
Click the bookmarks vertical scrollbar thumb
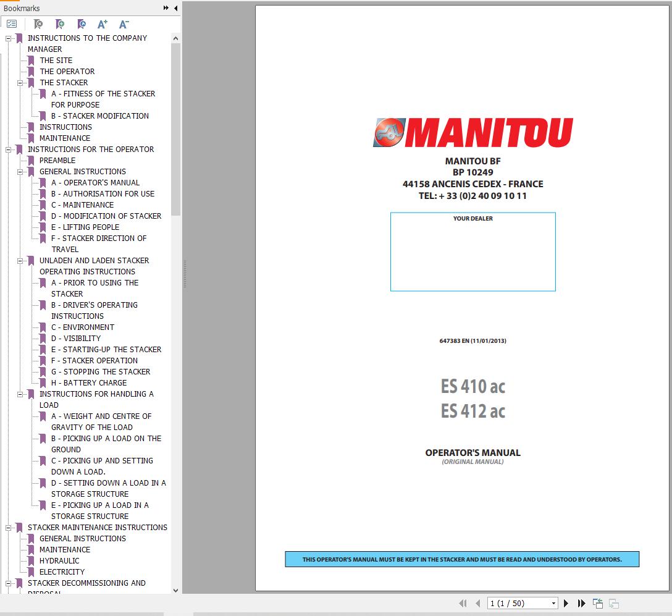[175, 129]
